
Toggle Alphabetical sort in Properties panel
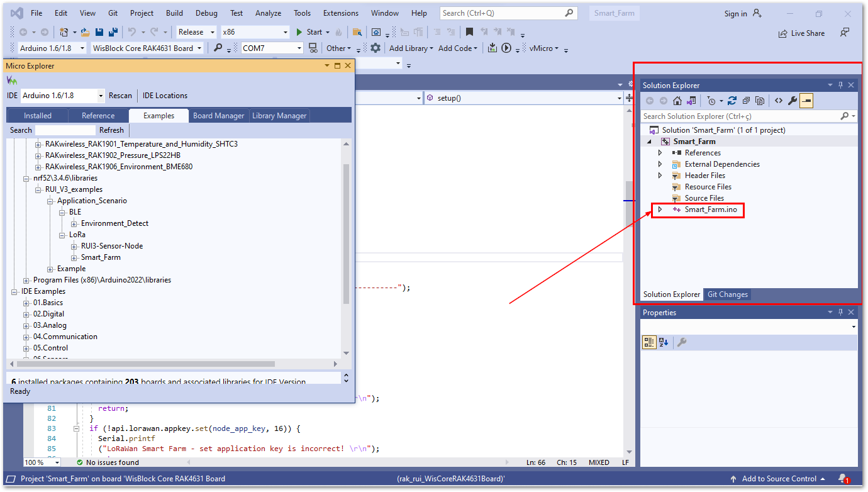(664, 342)
